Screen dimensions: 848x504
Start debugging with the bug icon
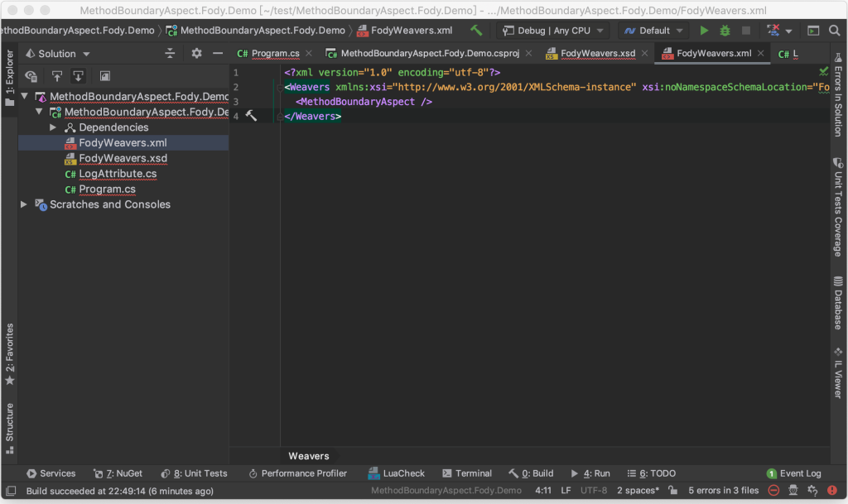(x=725, y=31)
